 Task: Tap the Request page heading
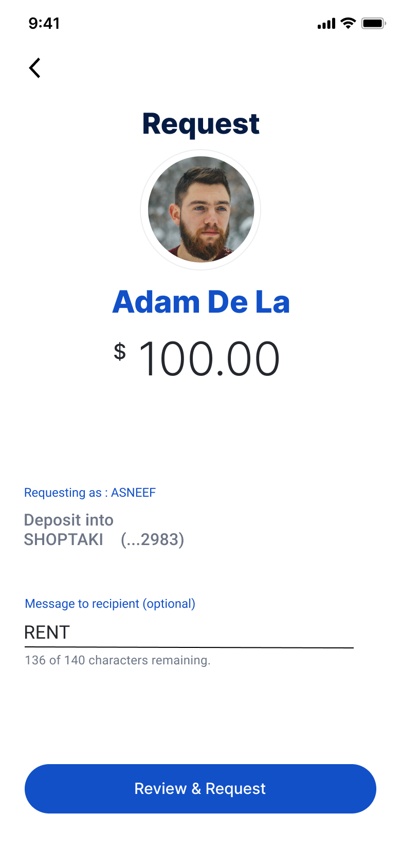[x=200, y=124]
